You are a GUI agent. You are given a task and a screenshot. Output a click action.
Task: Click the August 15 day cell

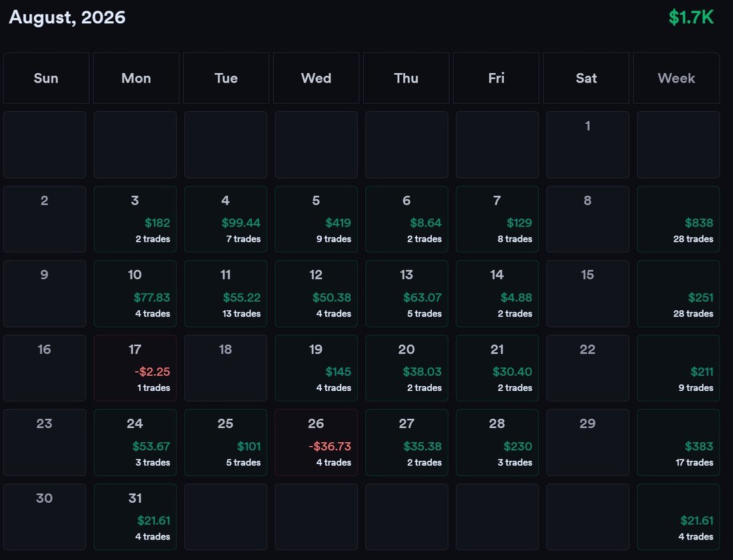tap(588, 293)
